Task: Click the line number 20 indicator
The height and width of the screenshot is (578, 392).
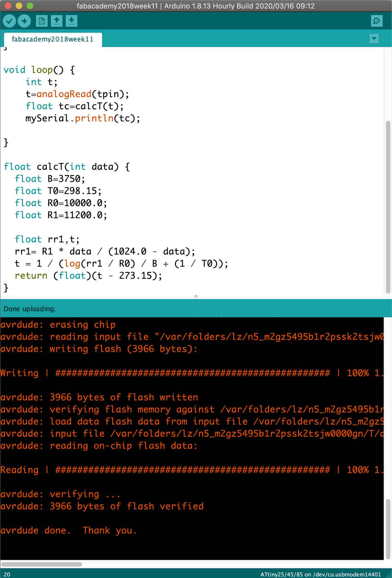Action: (x=7, y=574)
